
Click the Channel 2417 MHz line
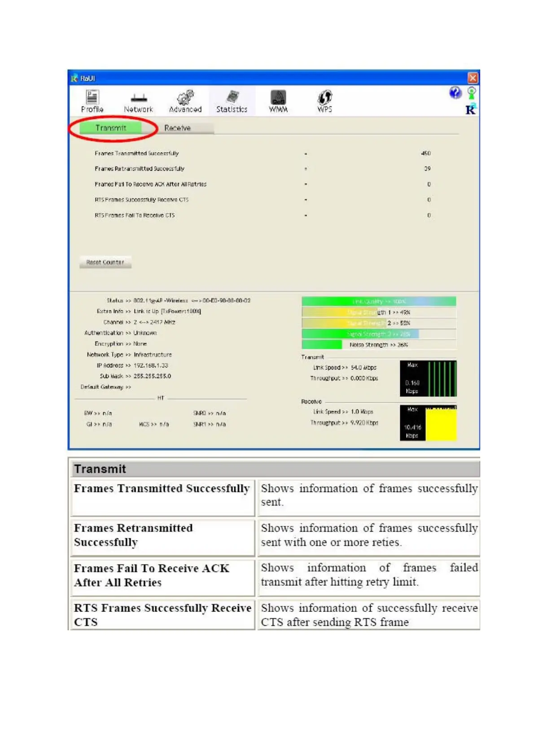[139, 322]
